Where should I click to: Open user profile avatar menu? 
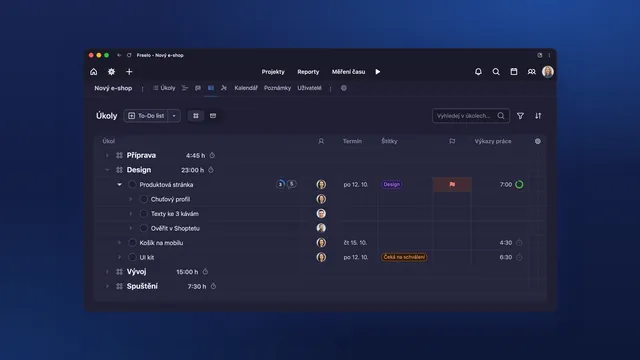click(x=548, y=72)
